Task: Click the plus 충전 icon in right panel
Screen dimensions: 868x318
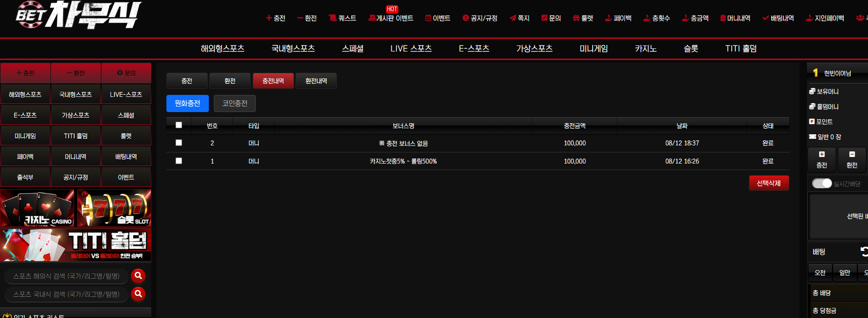Action: point(822,154)
